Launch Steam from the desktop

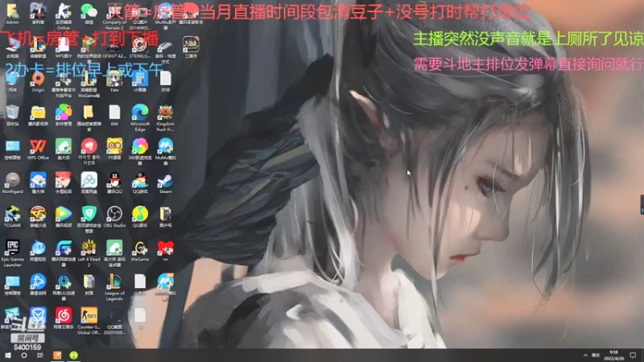point(166,183)
